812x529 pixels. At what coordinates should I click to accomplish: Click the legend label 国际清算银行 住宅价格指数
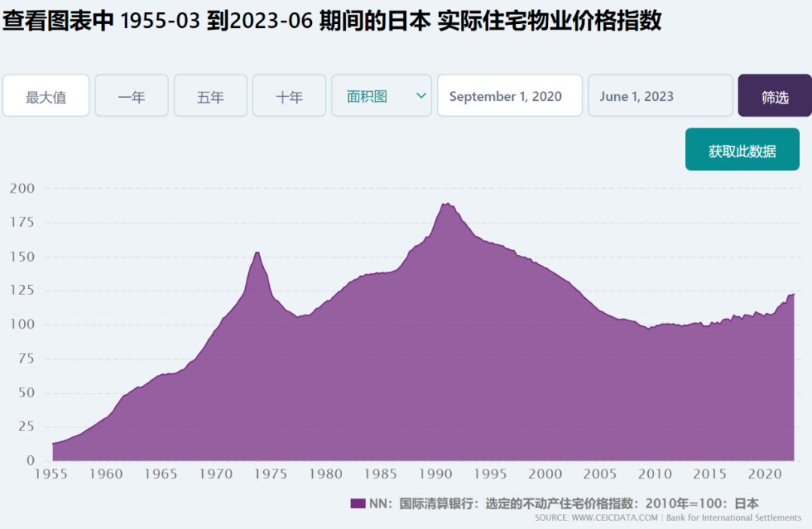[x=563, y=503]
